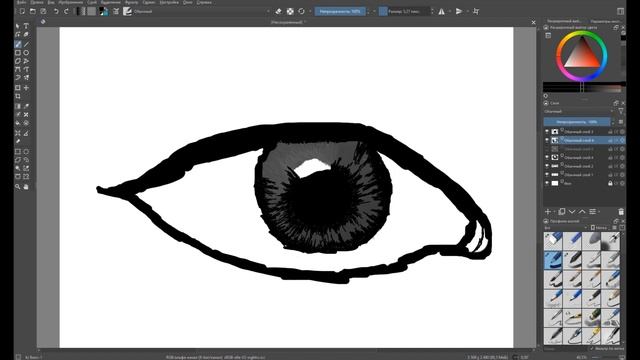The image size is (640, 360).
Task: Open the layer blending mode dropdown
Action: click(x=578, y=111)
